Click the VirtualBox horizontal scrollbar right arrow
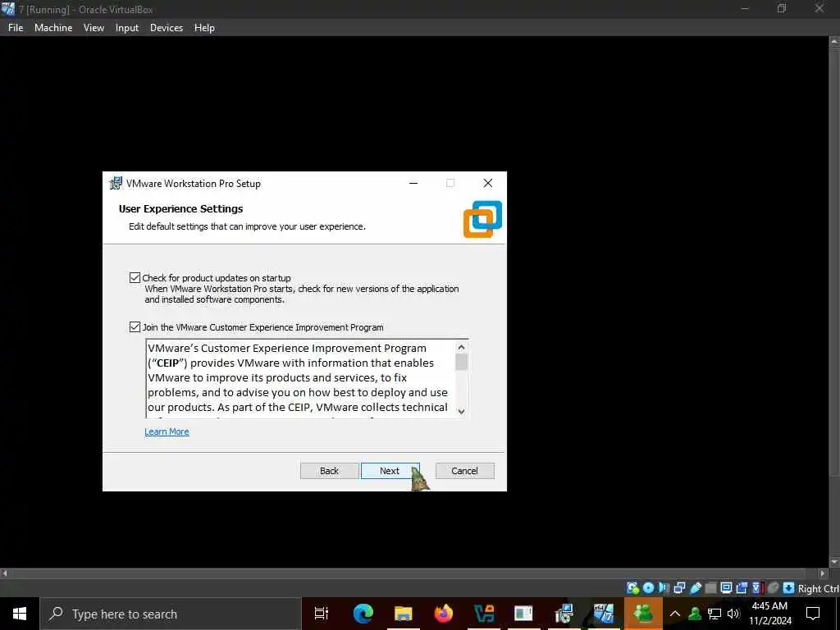Viewport: 840px width, 630px height. (x=823, y=573)
